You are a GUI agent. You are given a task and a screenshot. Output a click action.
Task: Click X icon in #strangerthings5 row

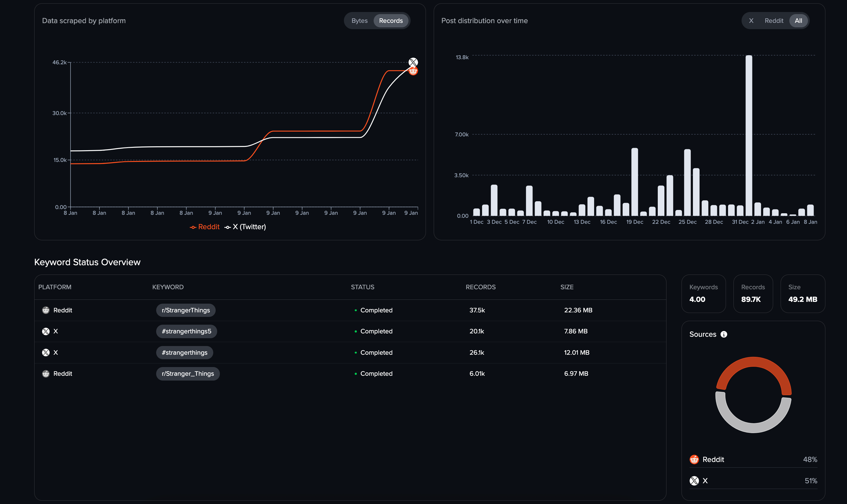46,331
